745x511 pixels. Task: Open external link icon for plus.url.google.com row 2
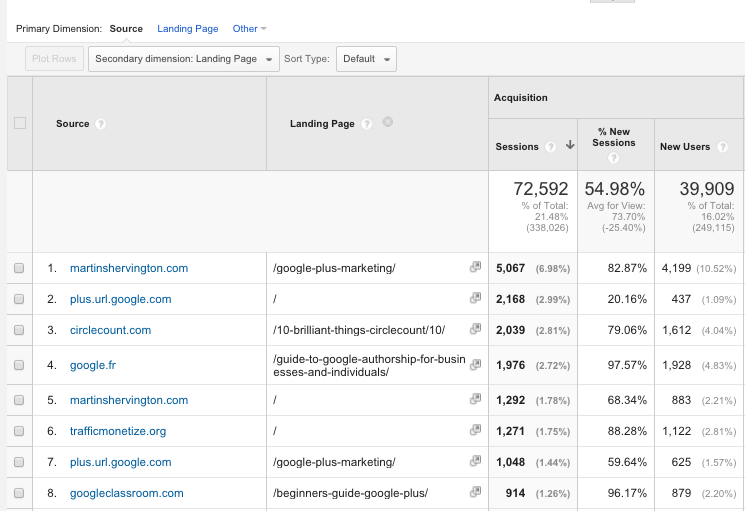coord(475,298)
